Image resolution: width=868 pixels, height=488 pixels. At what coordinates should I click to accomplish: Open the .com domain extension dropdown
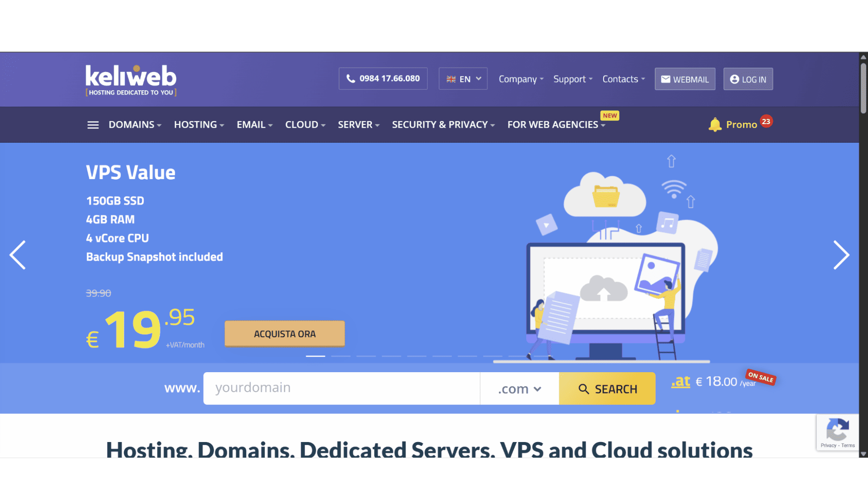(519, 389)
